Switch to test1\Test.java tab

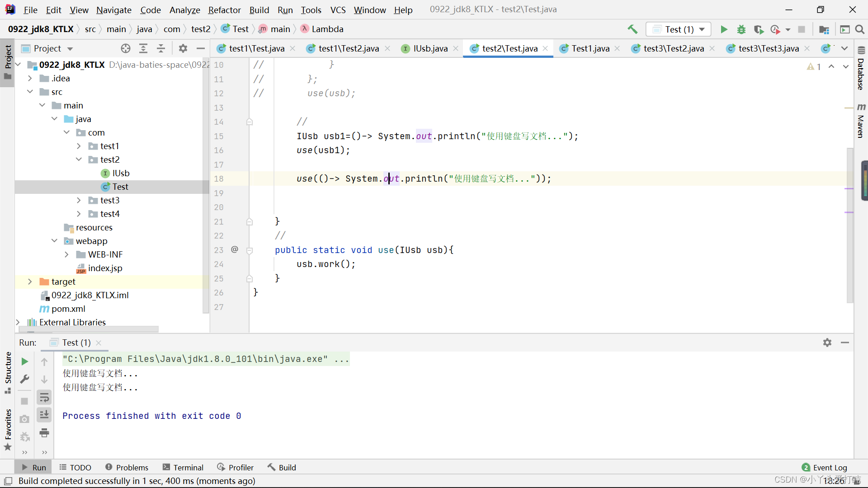click(257, 48)
